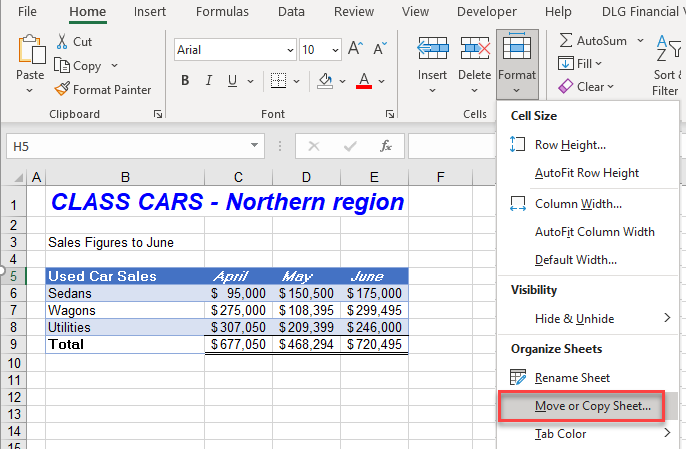
Task: Choose Move or Copy Sheet menu item
Action: [x=592, y=406]
